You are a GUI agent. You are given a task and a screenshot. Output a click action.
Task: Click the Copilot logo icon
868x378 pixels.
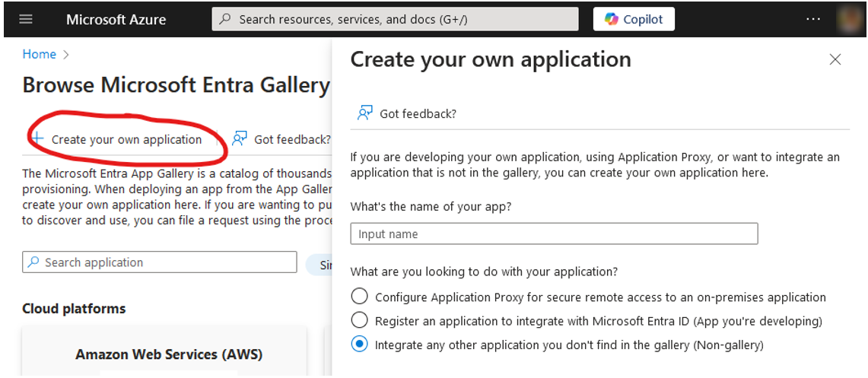tap(611, 19)
